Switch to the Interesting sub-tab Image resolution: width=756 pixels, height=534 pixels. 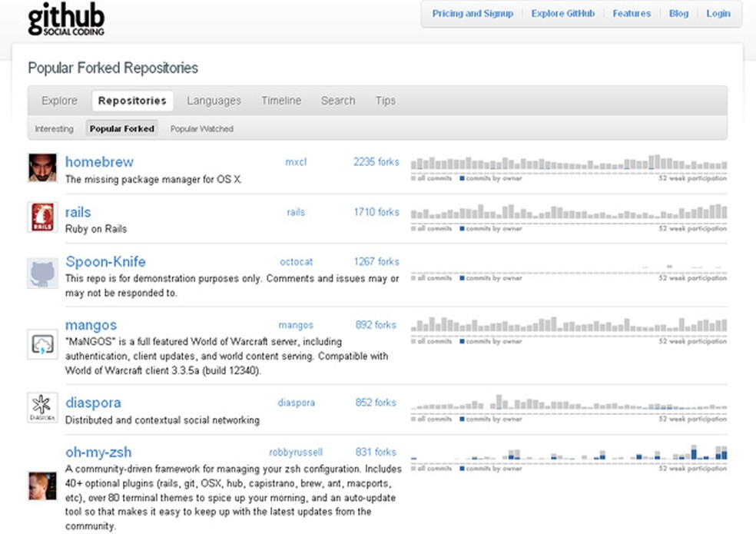click(x=54, y=129)
